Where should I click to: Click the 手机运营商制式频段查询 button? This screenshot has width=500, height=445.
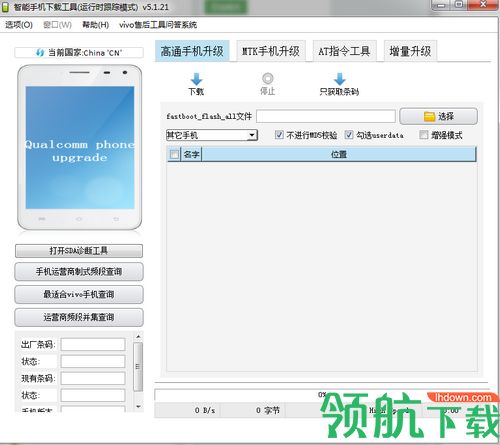pos(79,272)
